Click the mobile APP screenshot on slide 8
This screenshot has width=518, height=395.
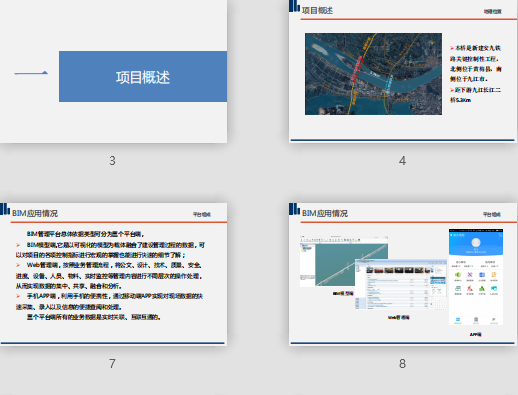coord(476,277)
